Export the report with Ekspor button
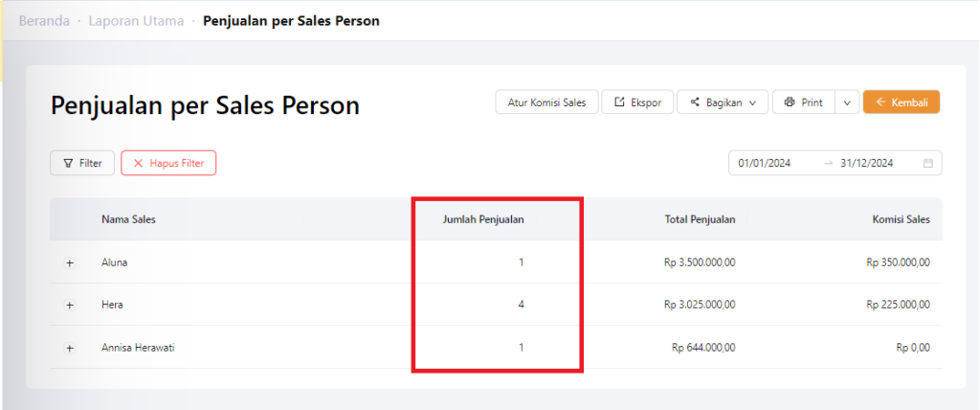 coord(637,102)
